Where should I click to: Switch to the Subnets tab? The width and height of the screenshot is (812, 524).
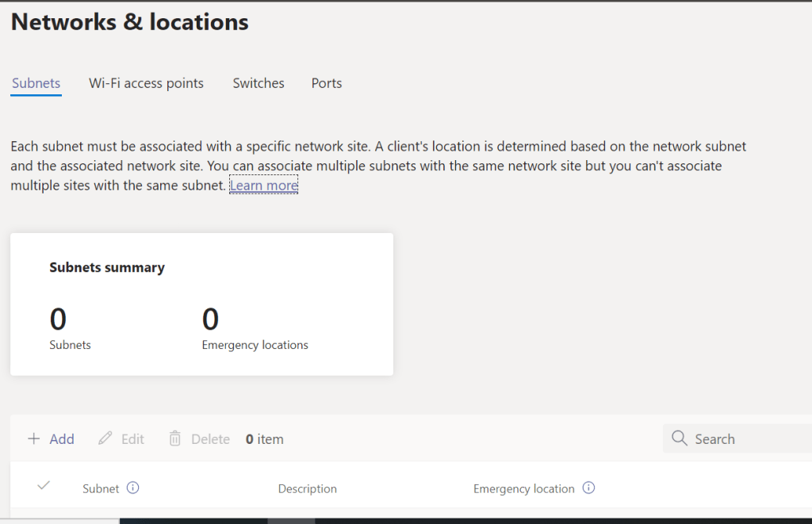coord(36,83)
